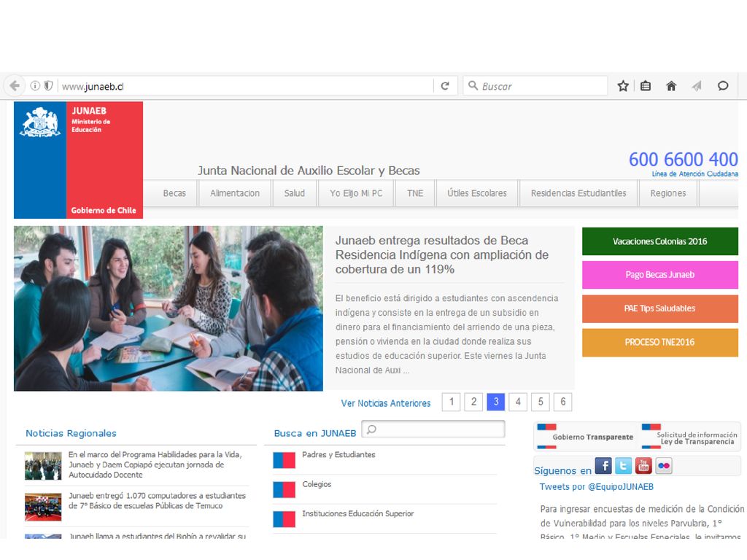
Task: Click the shield tracking protection icon
Action: coord(48,86)
